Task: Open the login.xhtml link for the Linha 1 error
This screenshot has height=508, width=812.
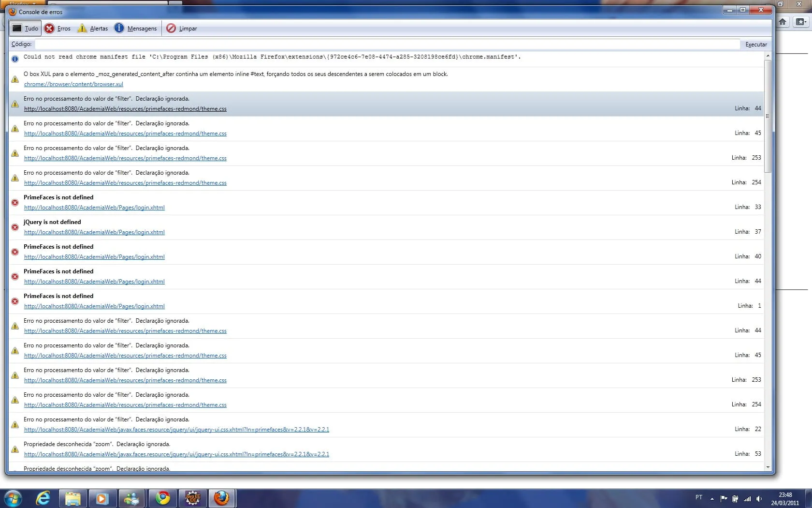Action: (94, 306)
